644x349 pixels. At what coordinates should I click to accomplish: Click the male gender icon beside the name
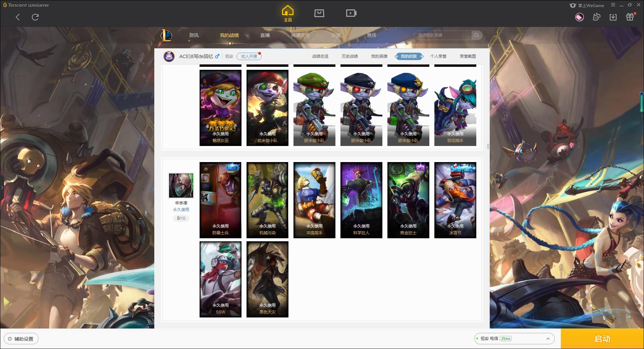(217, 56)
